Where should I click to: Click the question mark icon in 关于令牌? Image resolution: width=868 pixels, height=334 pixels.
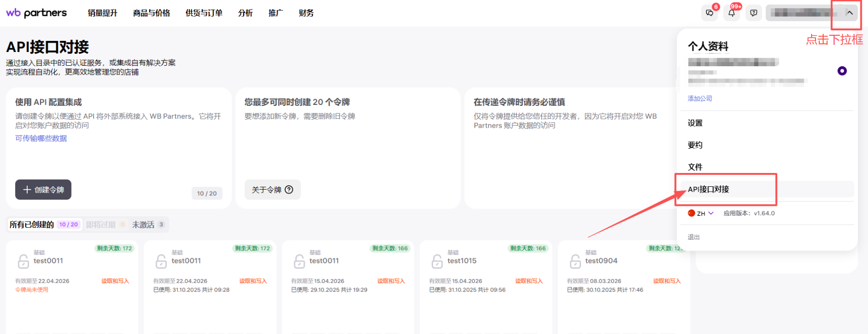289,190
